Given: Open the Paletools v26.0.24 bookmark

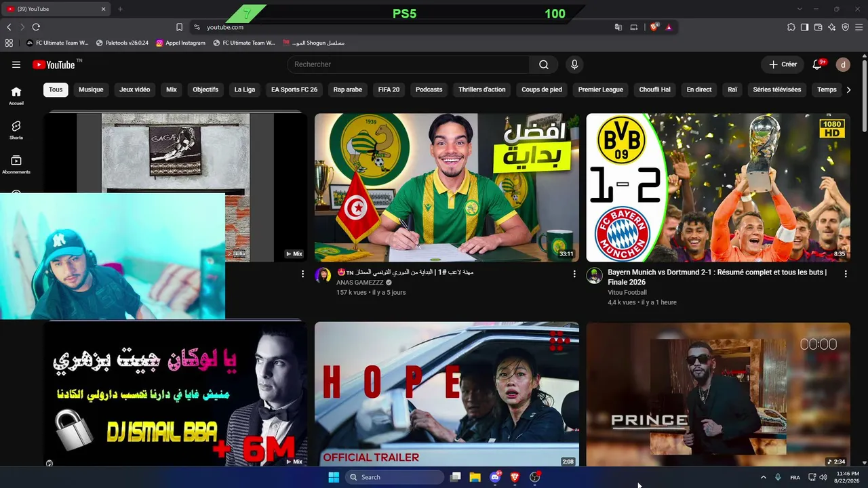Looking at the screenshot, I should (122, 43).
